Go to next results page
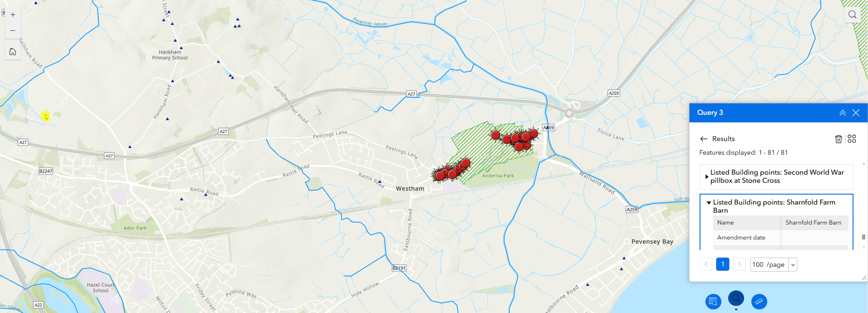This screenshot has width=868, height=313. (740, 264)
